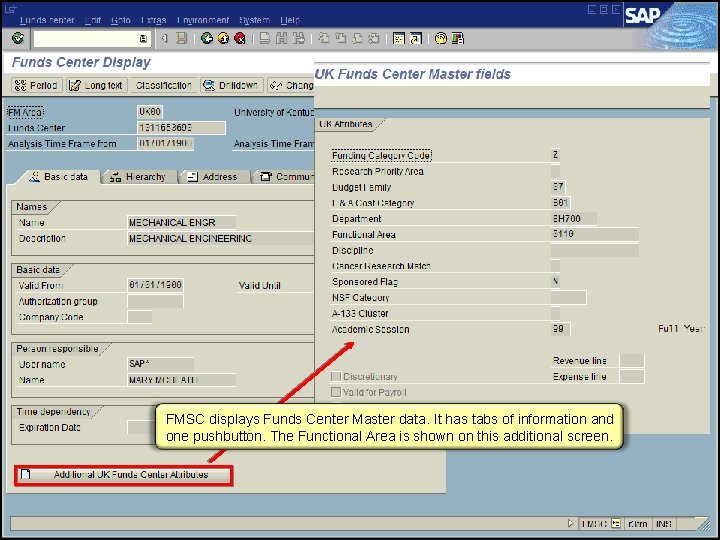Click the Company Code field

(x=140, y=317)
